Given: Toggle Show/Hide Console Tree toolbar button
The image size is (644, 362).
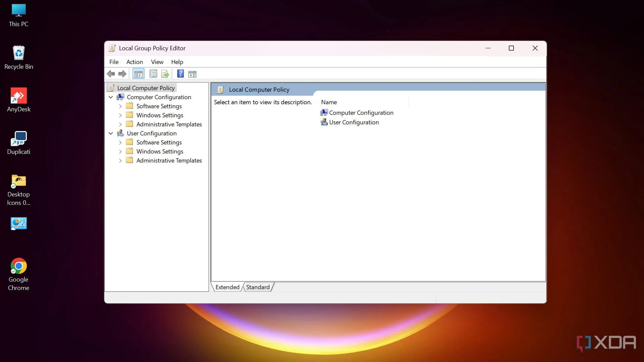Looking at the screenshot, I should (138, 74).
